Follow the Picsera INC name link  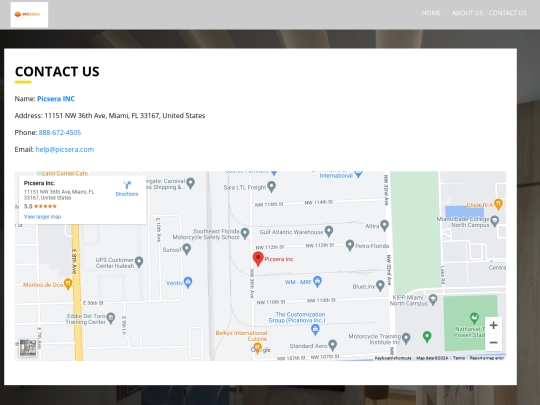56,99
